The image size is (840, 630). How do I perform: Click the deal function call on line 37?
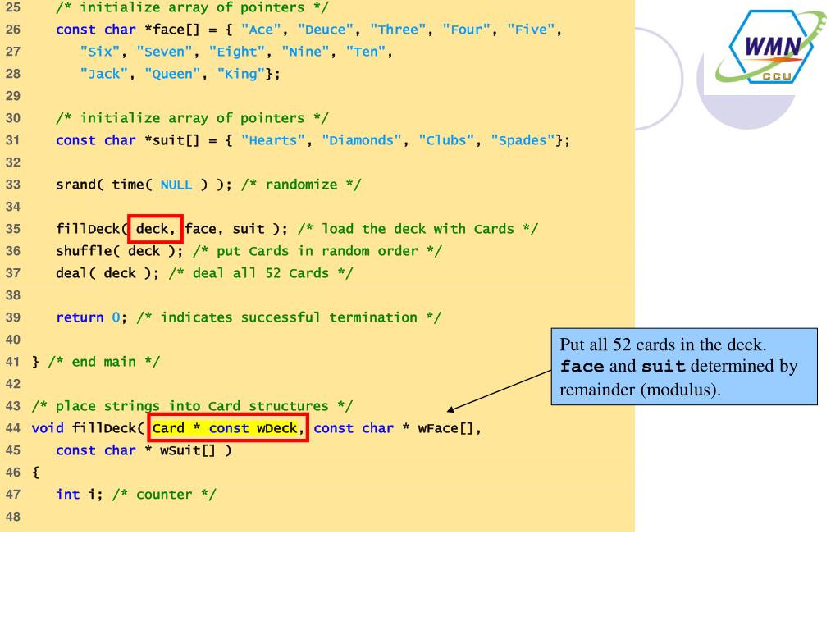[107, 273]
